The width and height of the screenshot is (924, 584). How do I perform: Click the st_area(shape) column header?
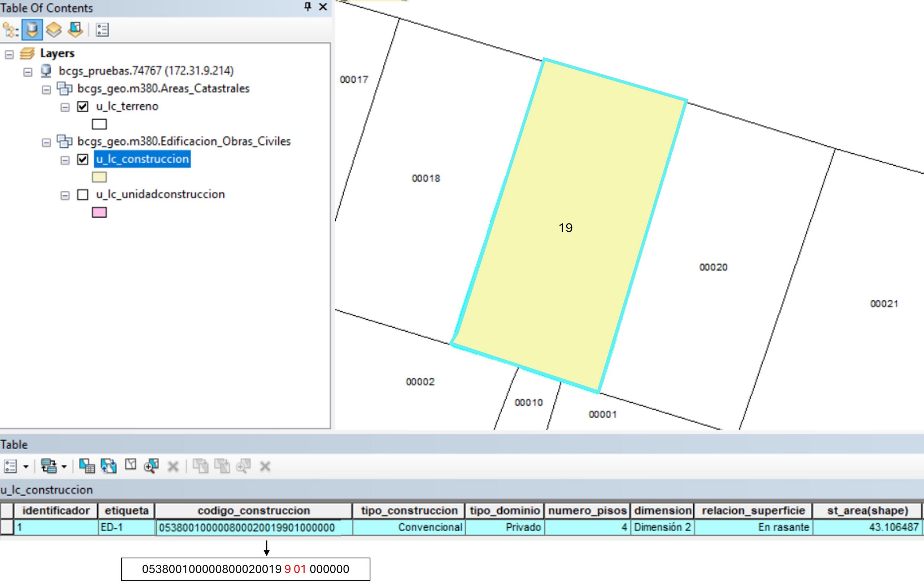tap(867, 511)
